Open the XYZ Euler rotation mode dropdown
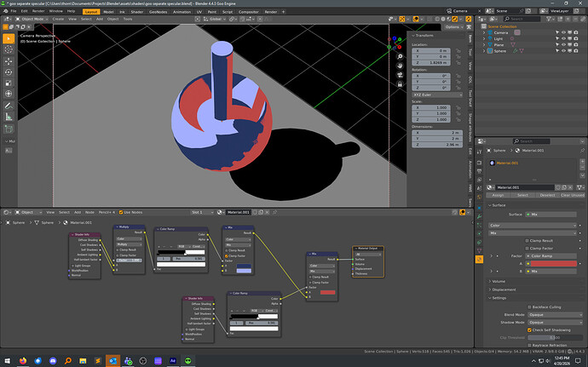Screen dimensions: 588x367 437,95
